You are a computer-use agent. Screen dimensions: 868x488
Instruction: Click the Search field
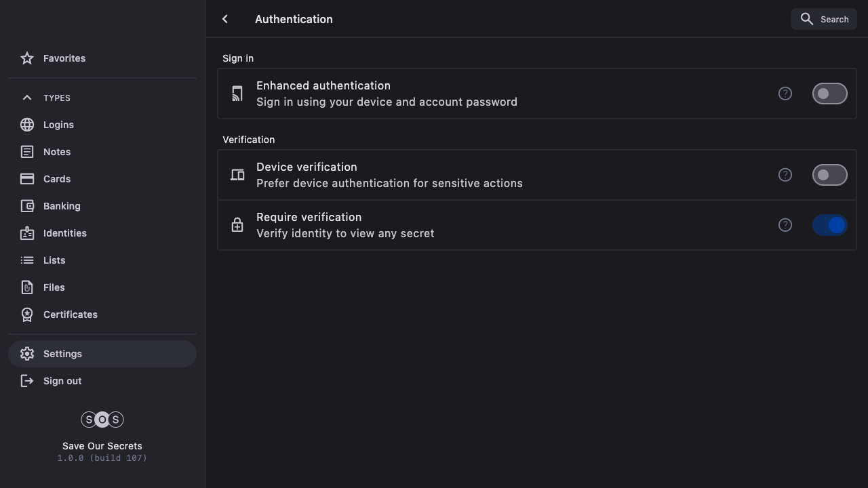point(824,19)
